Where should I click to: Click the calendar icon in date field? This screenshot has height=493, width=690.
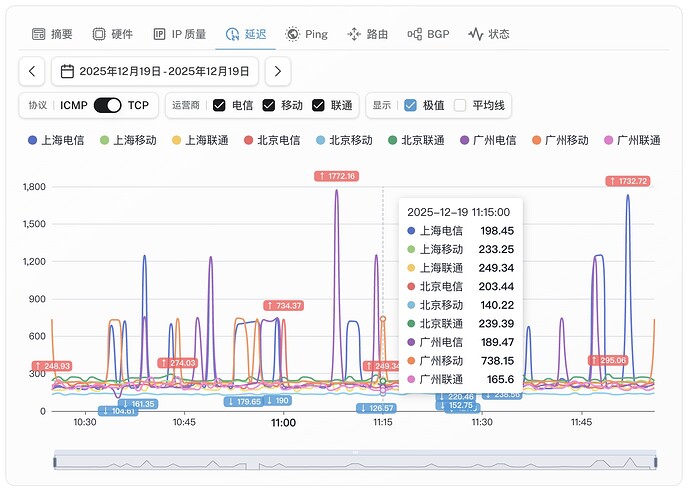[67, 71]
